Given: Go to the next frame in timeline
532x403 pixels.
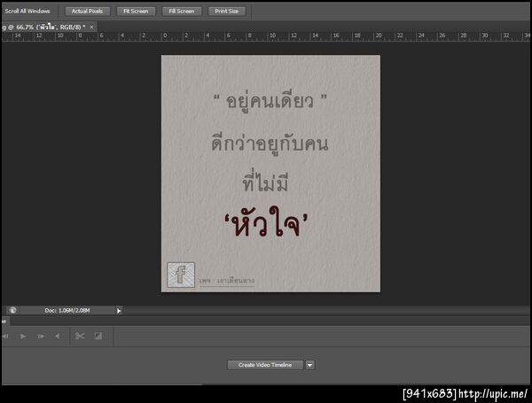Looking at the screenshot, I should (x=41, y=337).
